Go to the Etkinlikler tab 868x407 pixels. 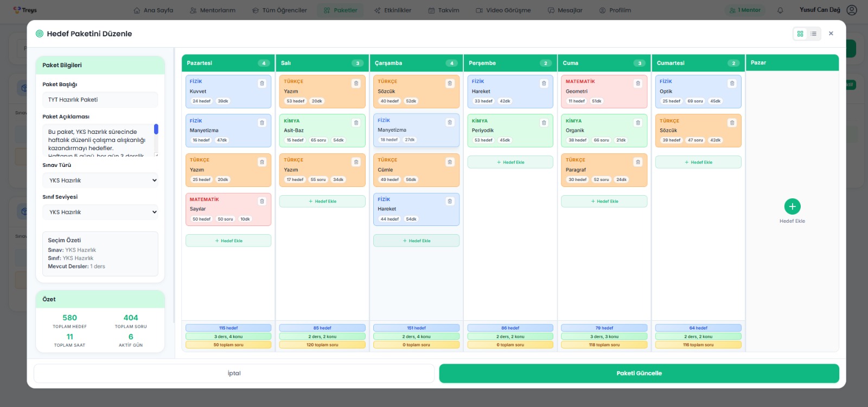pos(393,10)
